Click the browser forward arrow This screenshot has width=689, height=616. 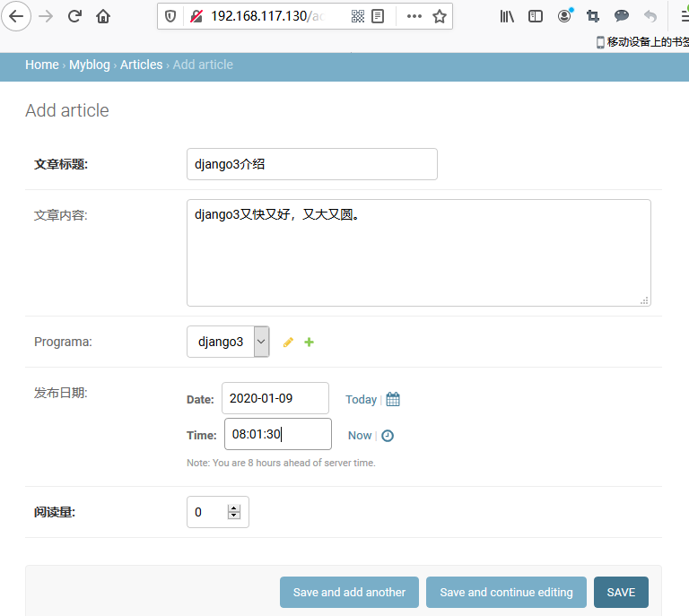46,17
